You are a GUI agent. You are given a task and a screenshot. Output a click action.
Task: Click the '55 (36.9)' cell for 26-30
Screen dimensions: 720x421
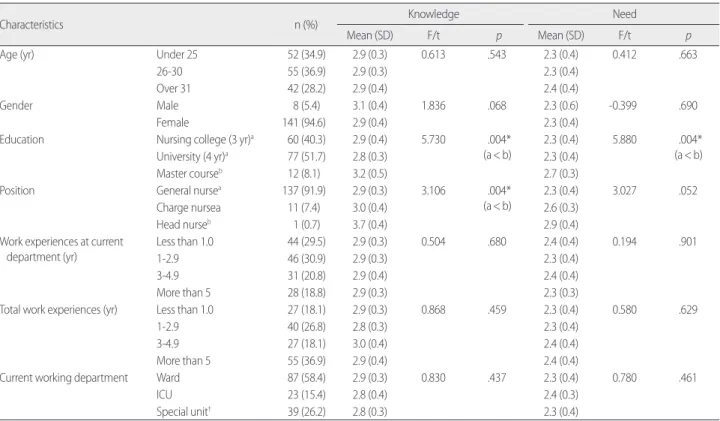pyautogui.click(x=306, y=72)
